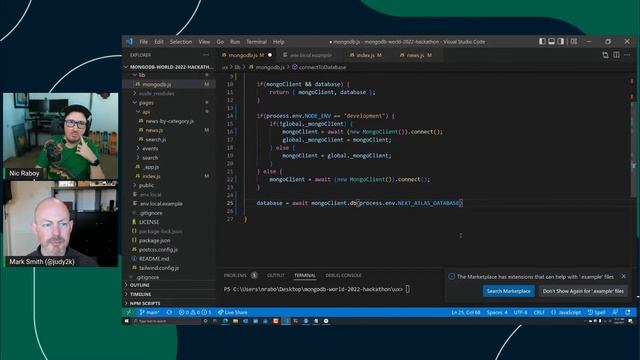The width and height of the screenshot is (640, 360).
Task: Click the Windows Start button
Action: pyautogui.click(x=127, y=321)
